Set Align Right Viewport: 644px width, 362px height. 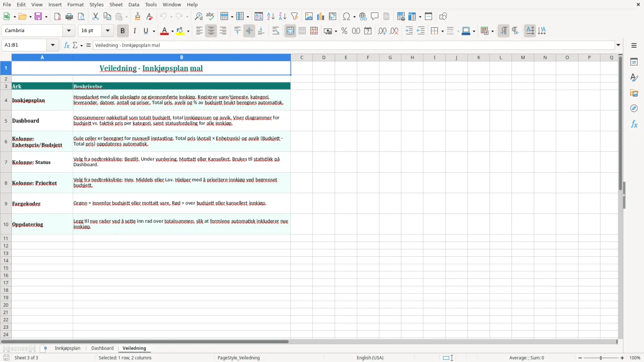pos(223,31)
